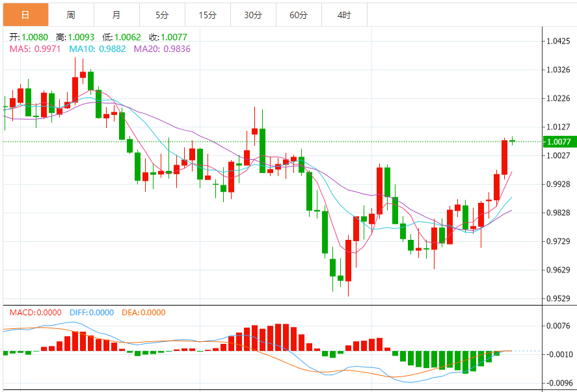
Task: Click the 开:1.0080 open price value
Action: coord(29,37)
